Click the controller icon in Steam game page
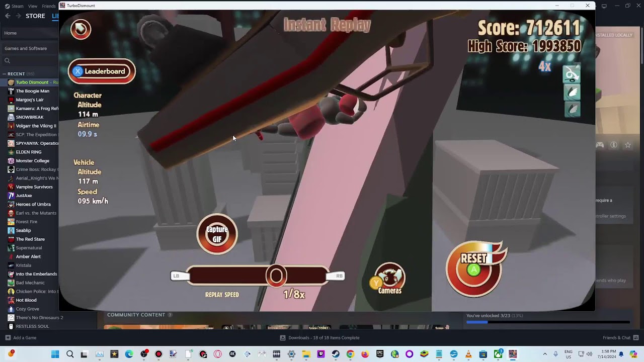Image resolution: width=644 pixels, height=362 pixels. pos(600,145)
